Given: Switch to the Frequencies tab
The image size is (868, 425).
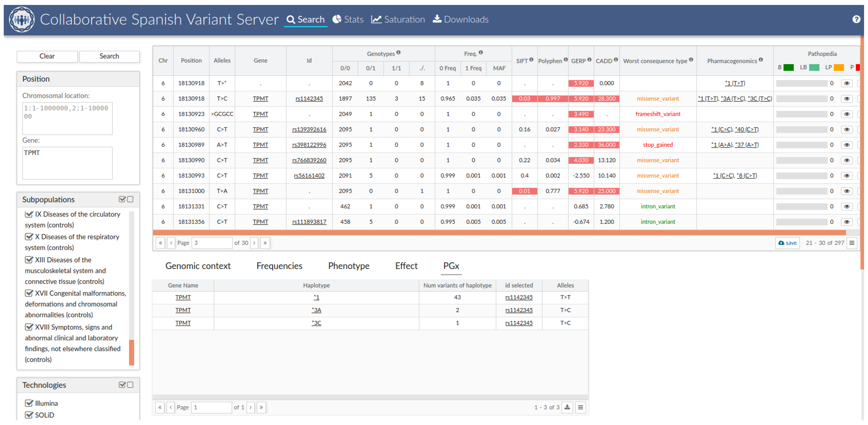Looking at the screenshot, I should coord(279,266).
